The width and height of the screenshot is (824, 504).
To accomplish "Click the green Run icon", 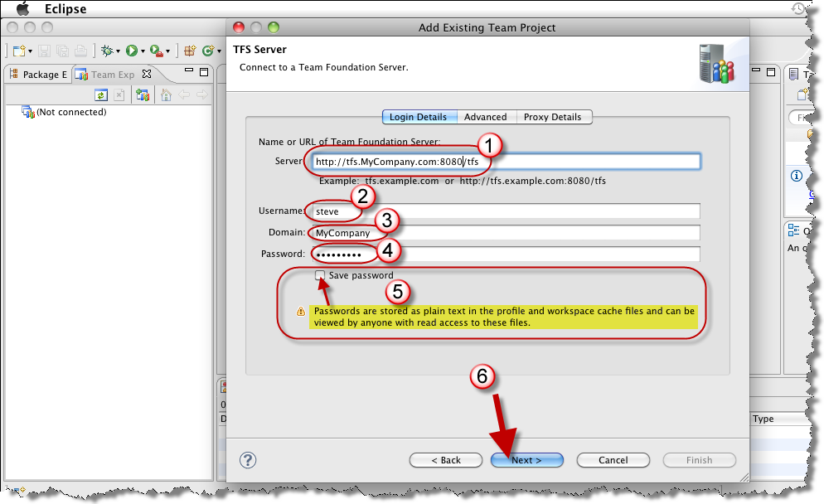I will 131,51.
